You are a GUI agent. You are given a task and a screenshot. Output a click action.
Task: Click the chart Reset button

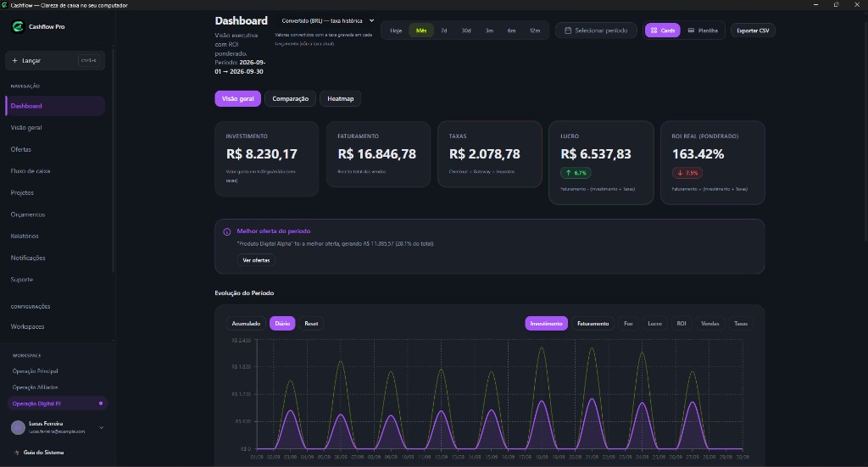(x=311, y=324)
